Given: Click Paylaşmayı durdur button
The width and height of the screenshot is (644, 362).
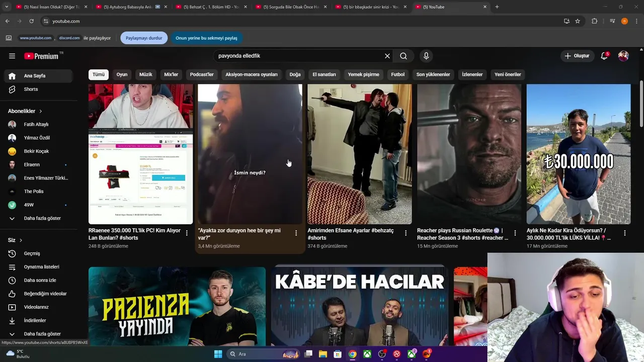Looking at the screenshot, I should point(144,38).
